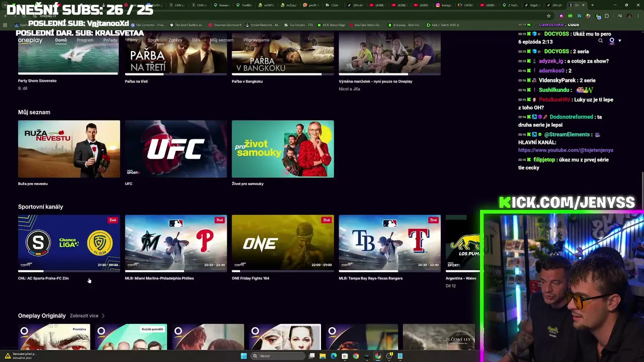Open Task View on the taskbar
The image size is (644, 362).
coord(312,356)
